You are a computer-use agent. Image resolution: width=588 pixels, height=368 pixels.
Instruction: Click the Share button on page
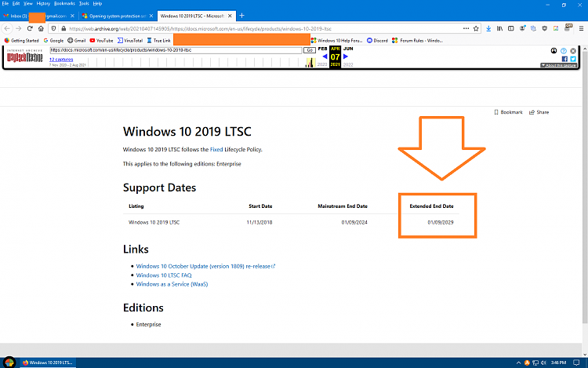[x=539, y=112]
